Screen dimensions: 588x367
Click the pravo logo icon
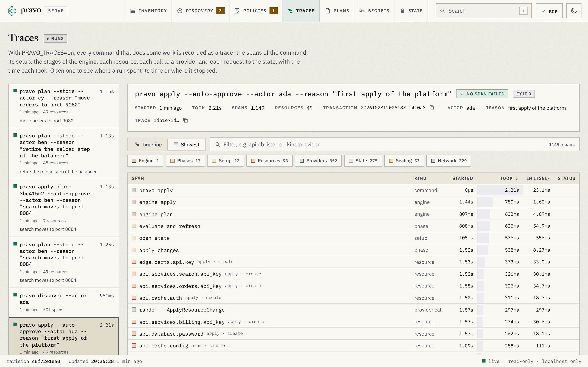coord(12,11)
